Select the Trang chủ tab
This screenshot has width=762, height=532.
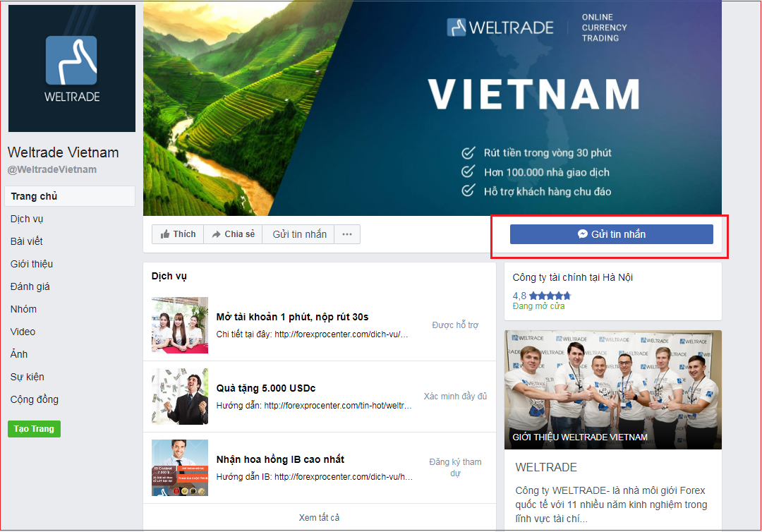(x=70, y=196)
